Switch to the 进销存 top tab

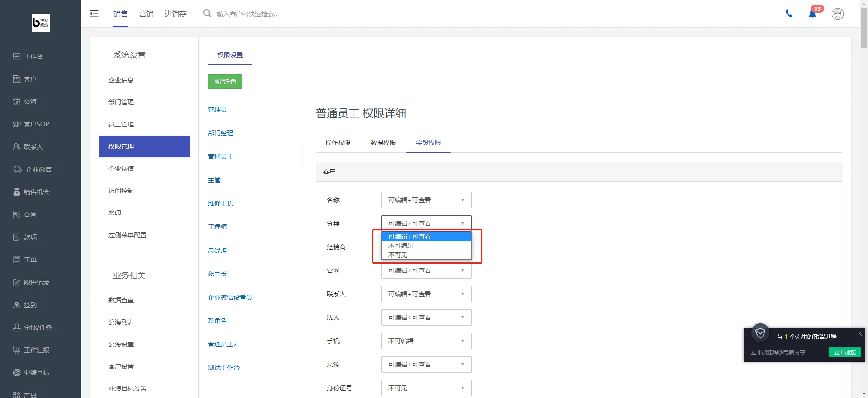click(x=175, y=14)
